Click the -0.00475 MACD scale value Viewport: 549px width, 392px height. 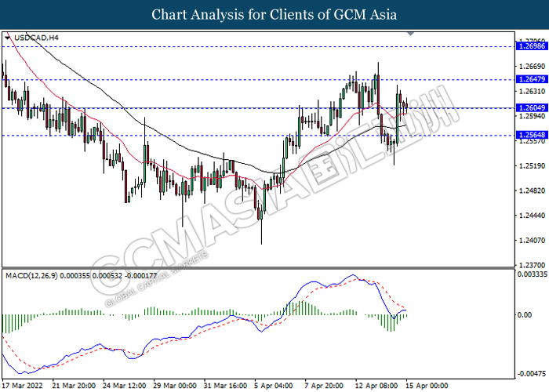click(533, 373)
